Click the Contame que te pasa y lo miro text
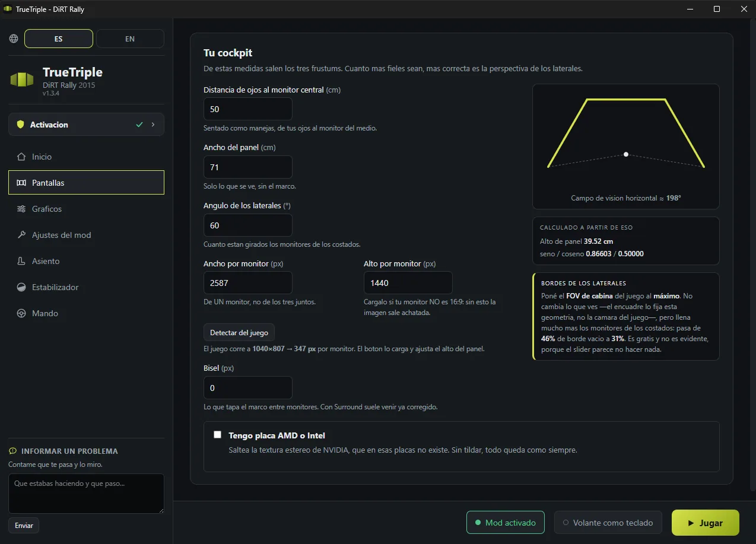The width and height of the screenshot is (756, 544). coord(55,465)
